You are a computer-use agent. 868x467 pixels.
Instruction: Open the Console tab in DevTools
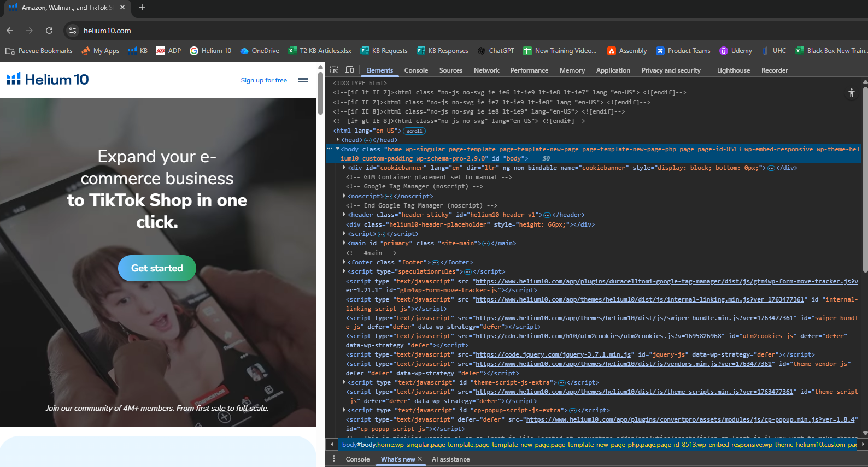coord(416,70)
